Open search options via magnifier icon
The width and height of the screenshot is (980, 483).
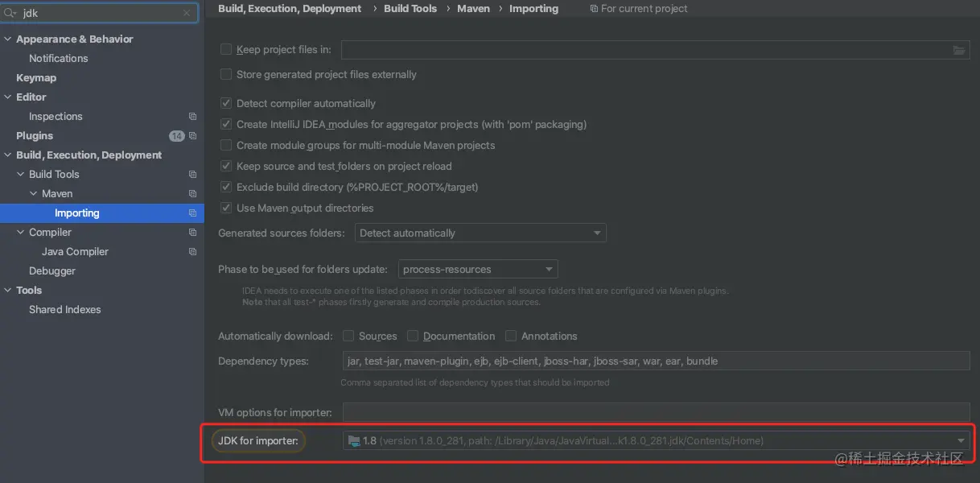11,13
